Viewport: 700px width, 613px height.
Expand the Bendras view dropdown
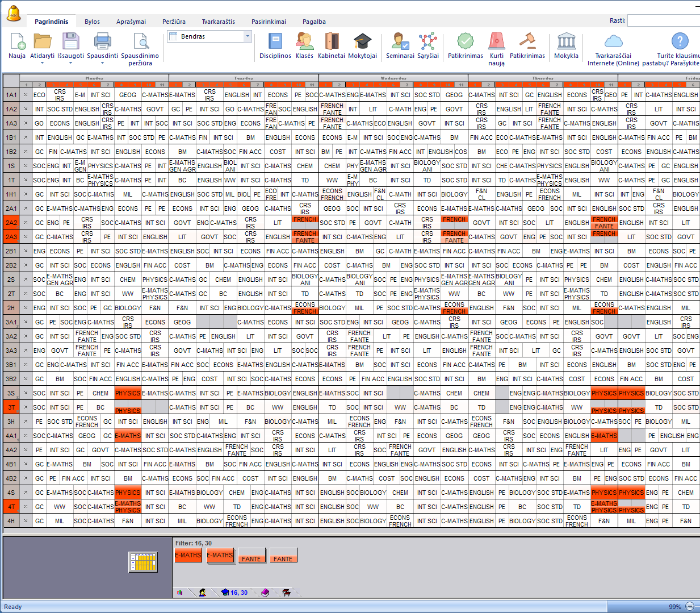point(248,36)
